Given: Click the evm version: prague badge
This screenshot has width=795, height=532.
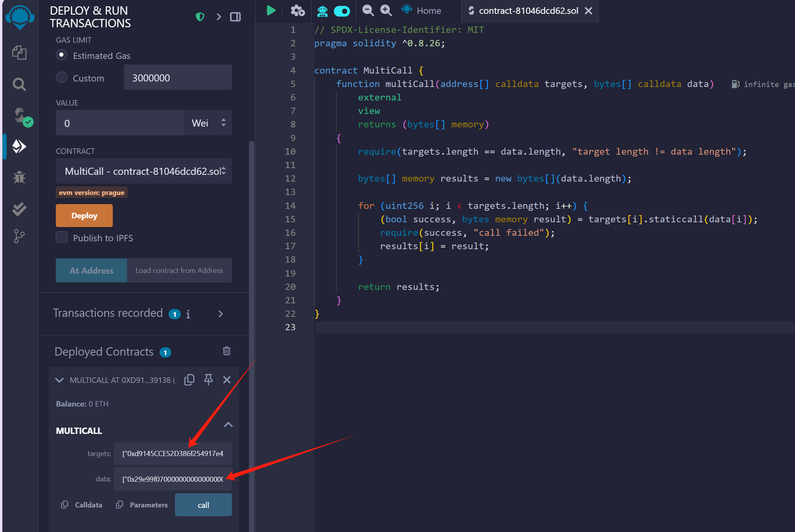Looking at the screenshot, I should coord(91,193).
